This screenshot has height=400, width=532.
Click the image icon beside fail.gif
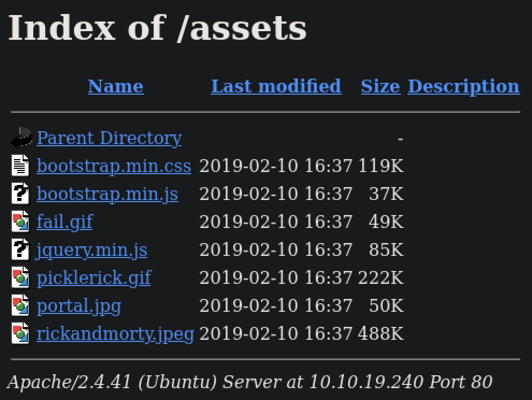20,222
